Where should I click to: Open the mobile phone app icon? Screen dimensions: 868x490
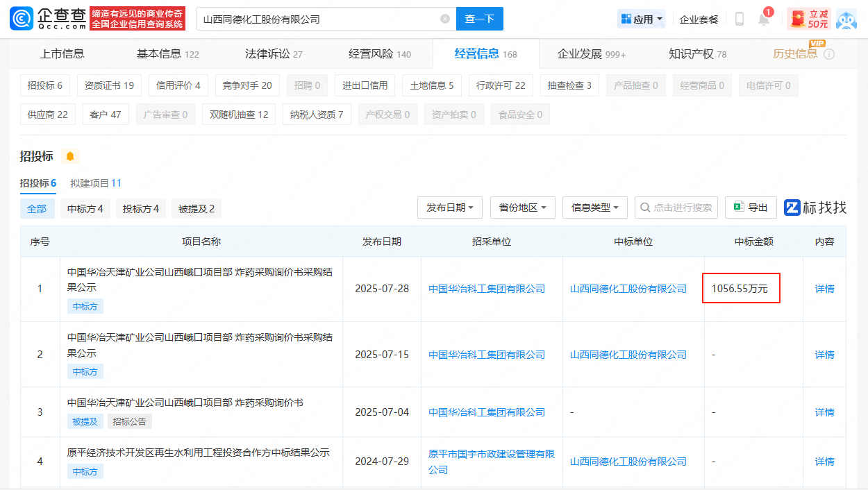click(x=740, y=19)
